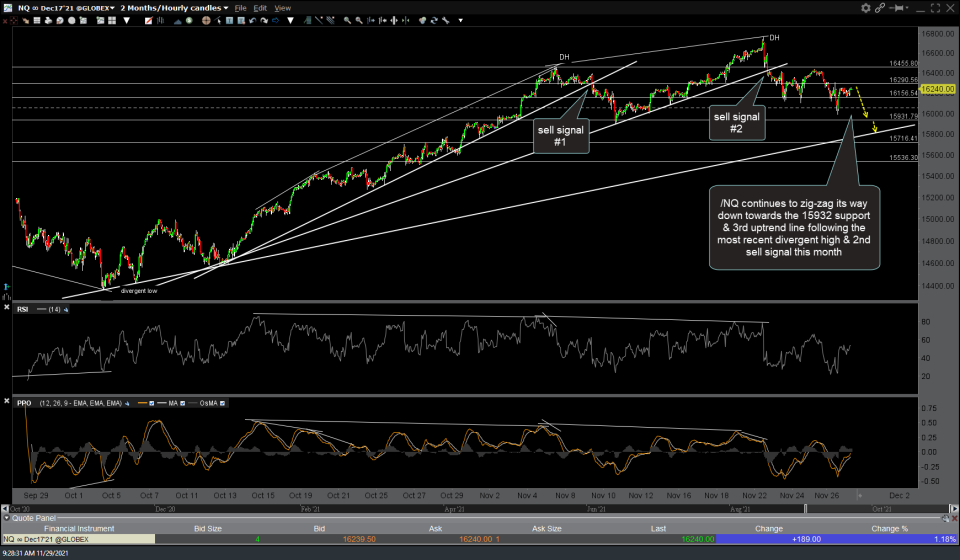
Task: Open the View menu
Action: click(282, 8)
